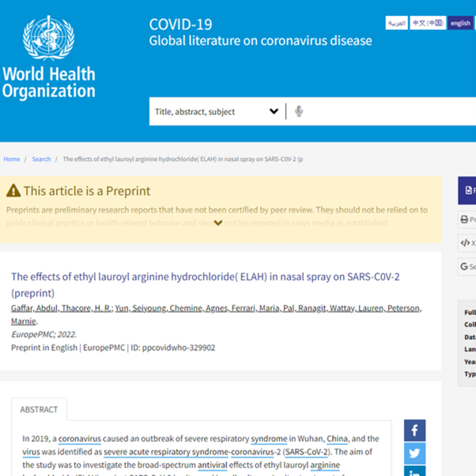This screenshot has width=476, height=476.
Task: Open author link Peterson, Marnie
Action: [x=405, y=308]
